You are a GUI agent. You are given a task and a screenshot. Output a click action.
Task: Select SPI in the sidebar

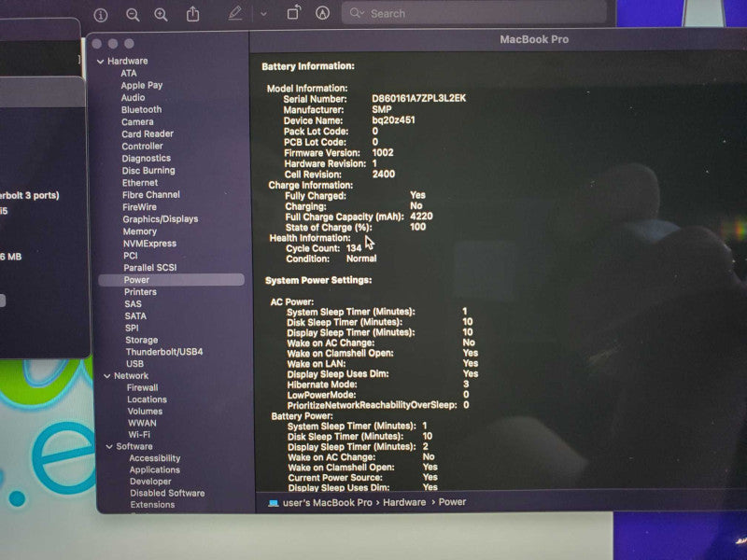click(x=132, y=329)
